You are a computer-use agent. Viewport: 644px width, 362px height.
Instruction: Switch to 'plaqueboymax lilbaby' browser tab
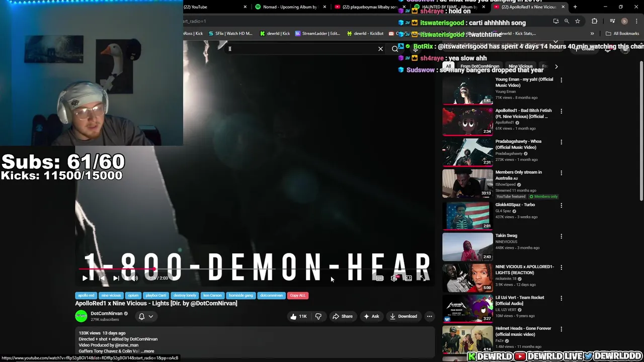tap(370, 7)
